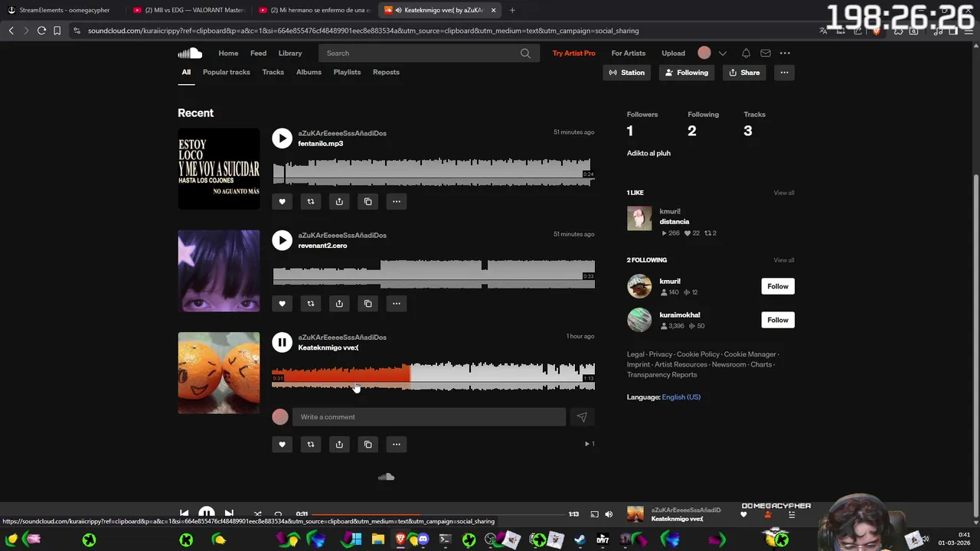The height and width of the screenshot is (551, 980).
Task: Follow the user kuraimokha!
Action: pyautogui.click(x=778, y=320)
